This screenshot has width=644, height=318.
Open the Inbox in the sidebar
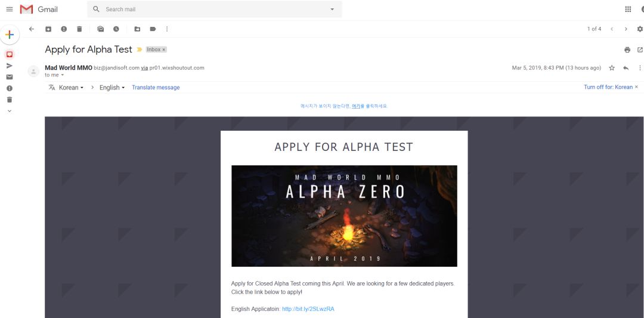coord(10,54)
